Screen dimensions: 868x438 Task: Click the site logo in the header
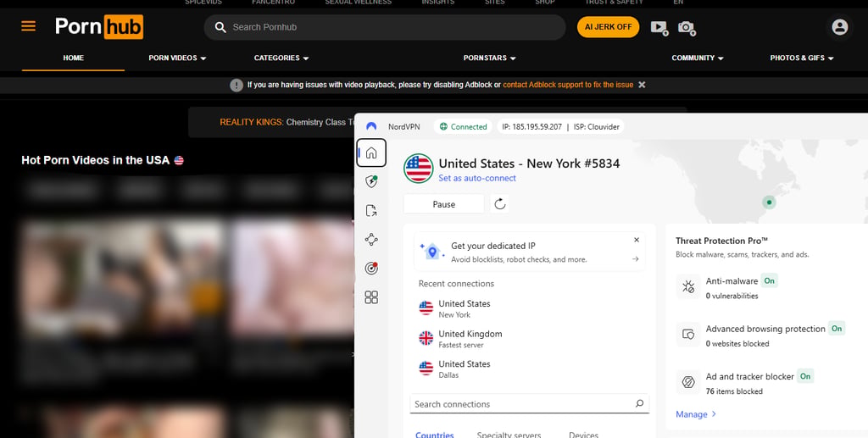[x=99, y=26]
